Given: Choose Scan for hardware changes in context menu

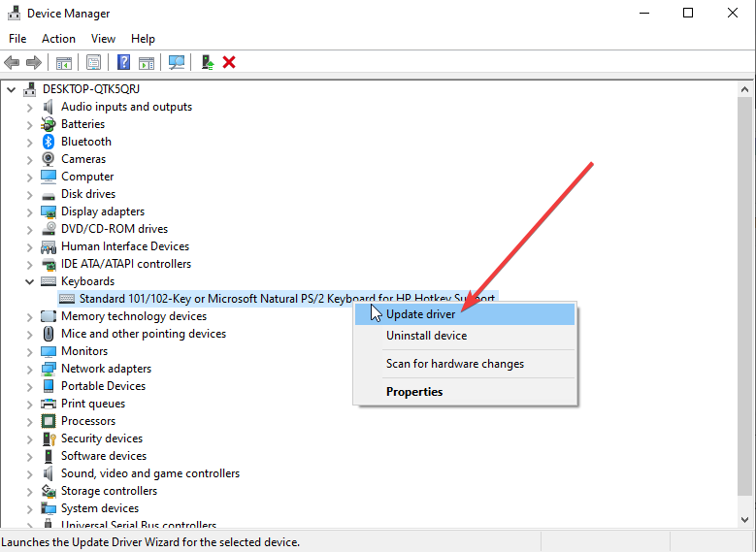Looking at the screenshot, I should (465, 364).
